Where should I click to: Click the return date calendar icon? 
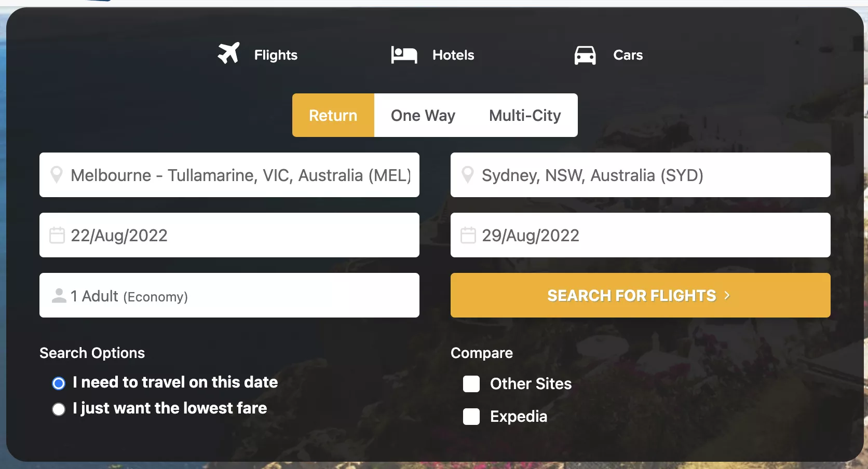pos(468,235)
